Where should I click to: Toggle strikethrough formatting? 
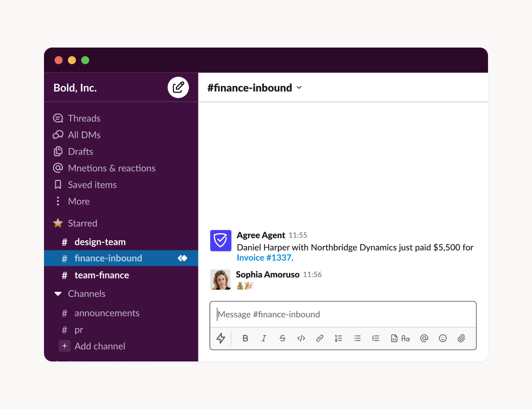coord(282,338)
